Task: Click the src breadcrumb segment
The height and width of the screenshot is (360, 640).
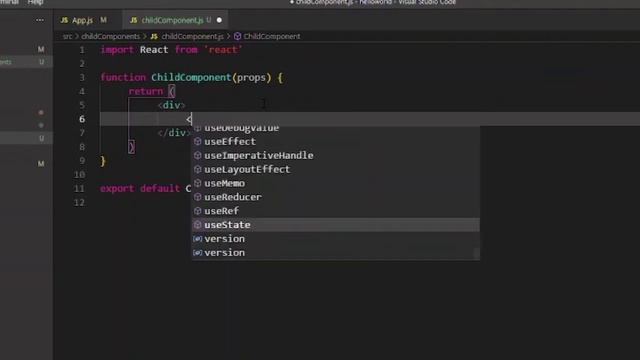Action: click(x=67, y=36)
